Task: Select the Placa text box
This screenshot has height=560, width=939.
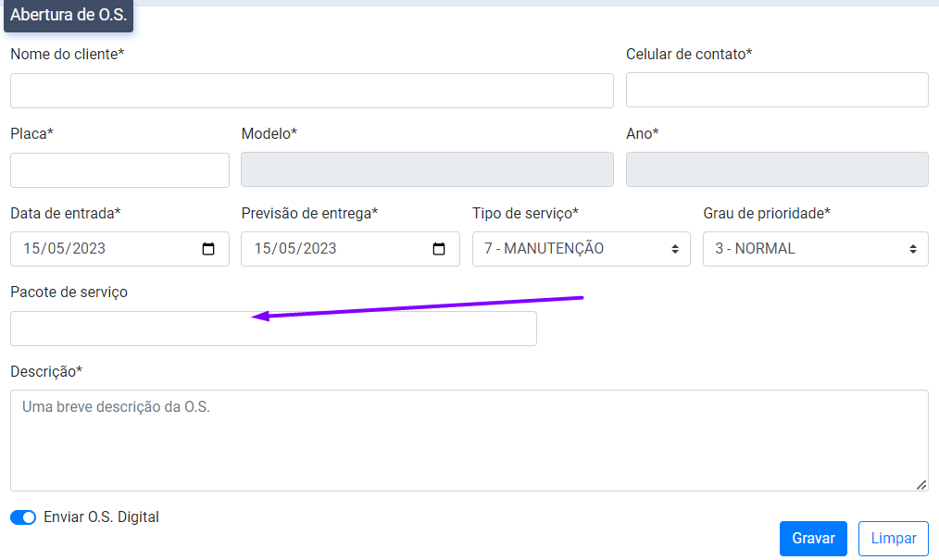Action: coord(119,170)
